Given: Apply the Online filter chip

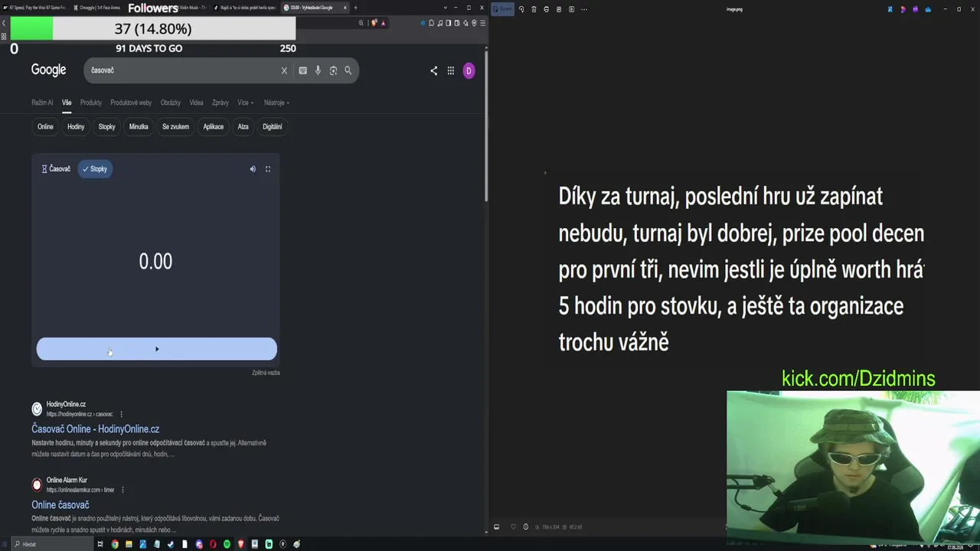Looking at the screenshot, I should 45,127.
